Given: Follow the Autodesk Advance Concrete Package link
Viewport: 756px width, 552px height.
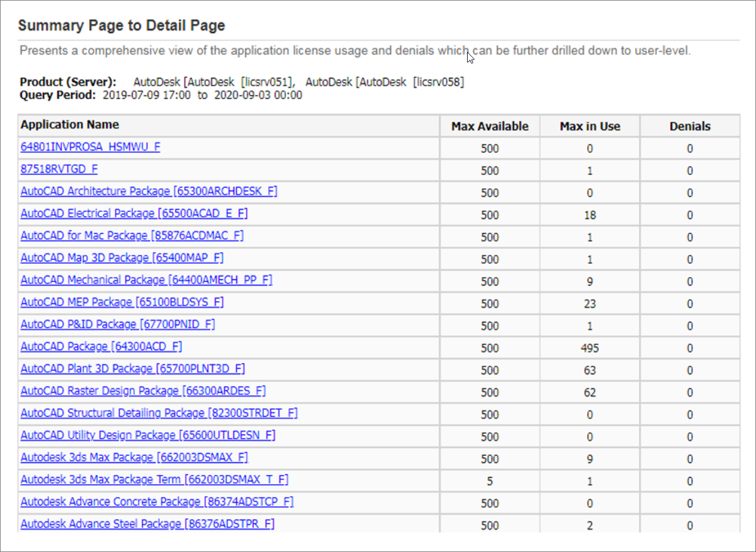Looking at the screenshot, I should point(157,502).
